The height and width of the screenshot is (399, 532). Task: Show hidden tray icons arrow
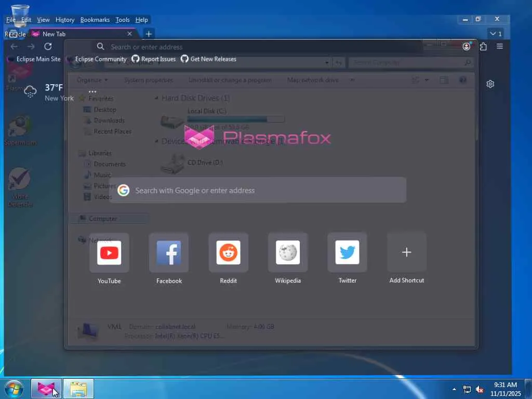[454, 389]
